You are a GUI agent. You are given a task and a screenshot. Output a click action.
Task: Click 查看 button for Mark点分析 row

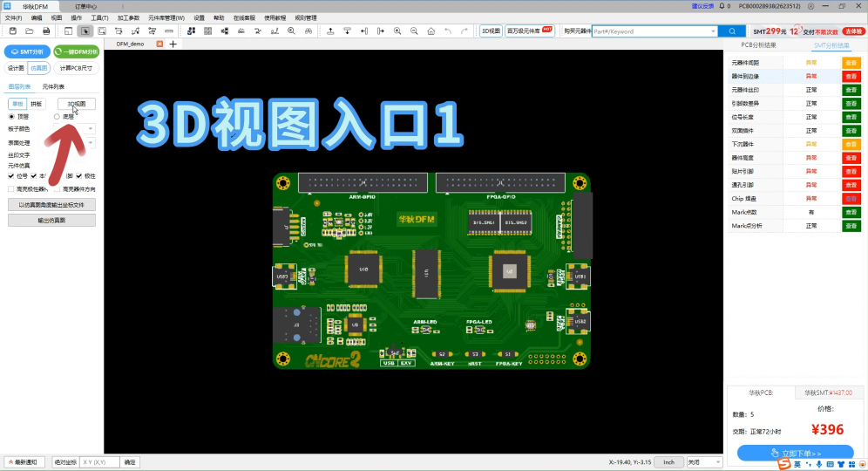(851, 226)
